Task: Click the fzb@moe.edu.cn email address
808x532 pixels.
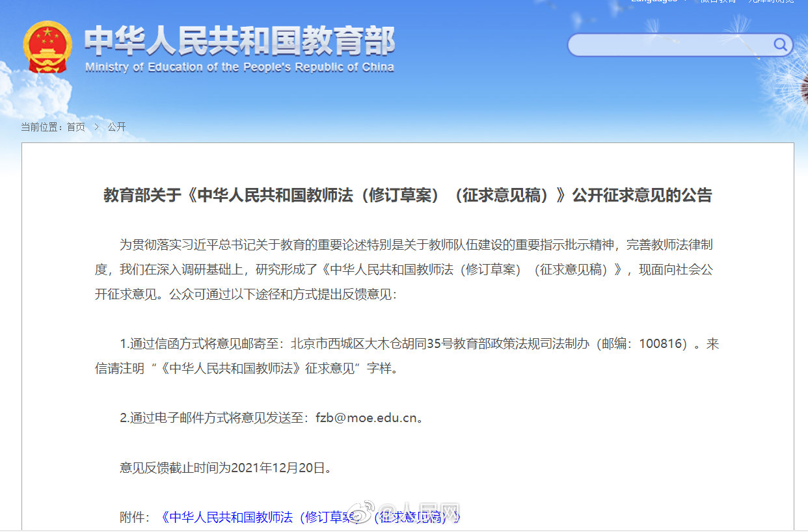Action: [366, 418]
